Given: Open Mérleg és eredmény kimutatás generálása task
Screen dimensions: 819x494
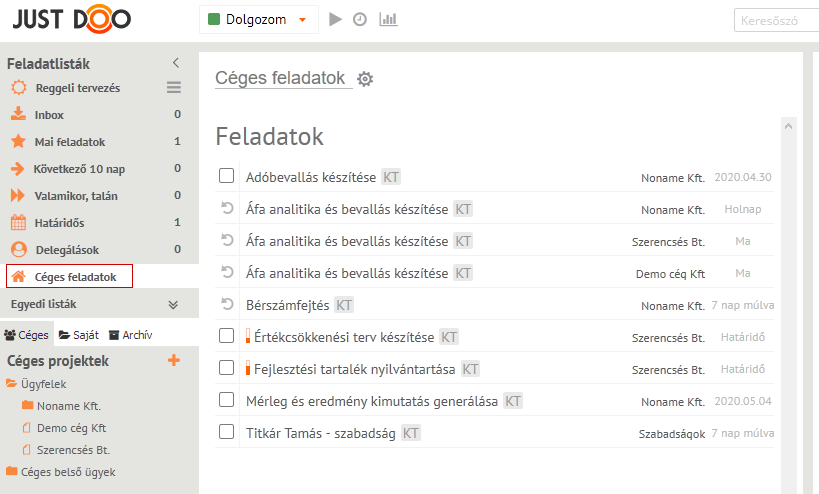Looking at the screenshot, I should click(x=372, y=401).
